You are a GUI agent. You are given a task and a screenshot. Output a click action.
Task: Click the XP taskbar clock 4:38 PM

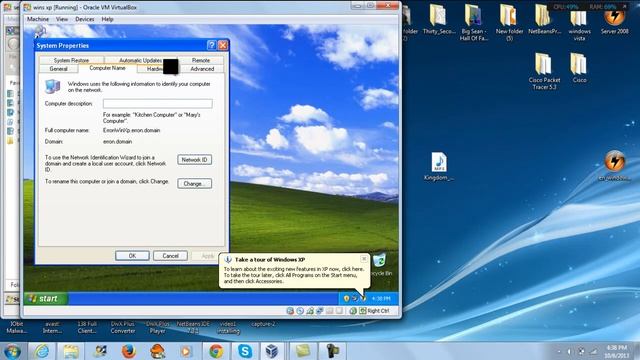(x=381, y=298)
